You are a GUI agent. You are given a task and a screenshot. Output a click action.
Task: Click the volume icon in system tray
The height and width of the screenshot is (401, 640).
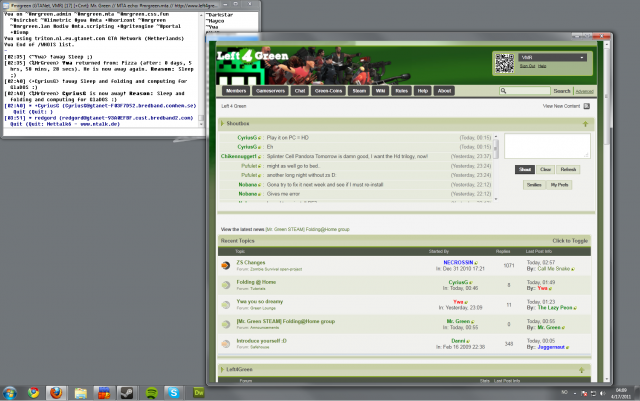coord(602,393)
